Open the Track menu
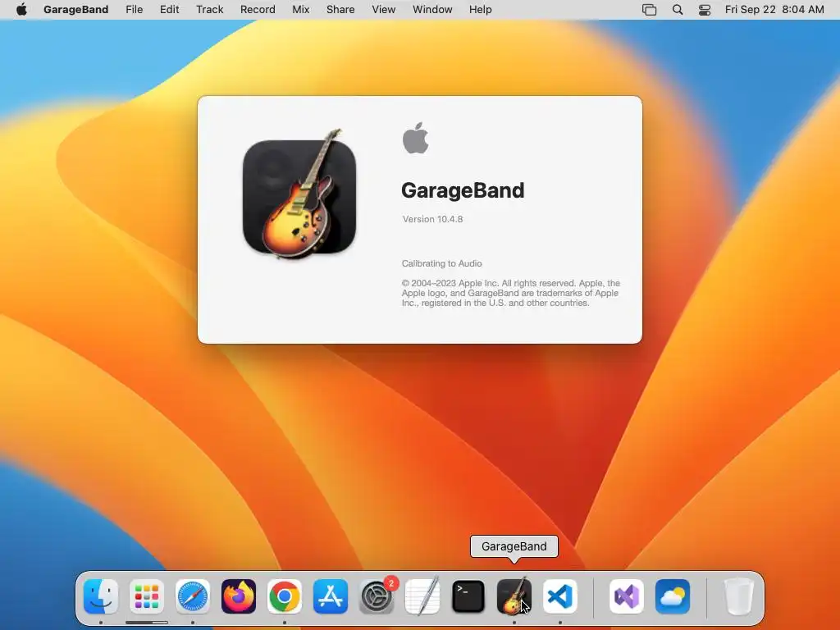 (x=209, y=9)
